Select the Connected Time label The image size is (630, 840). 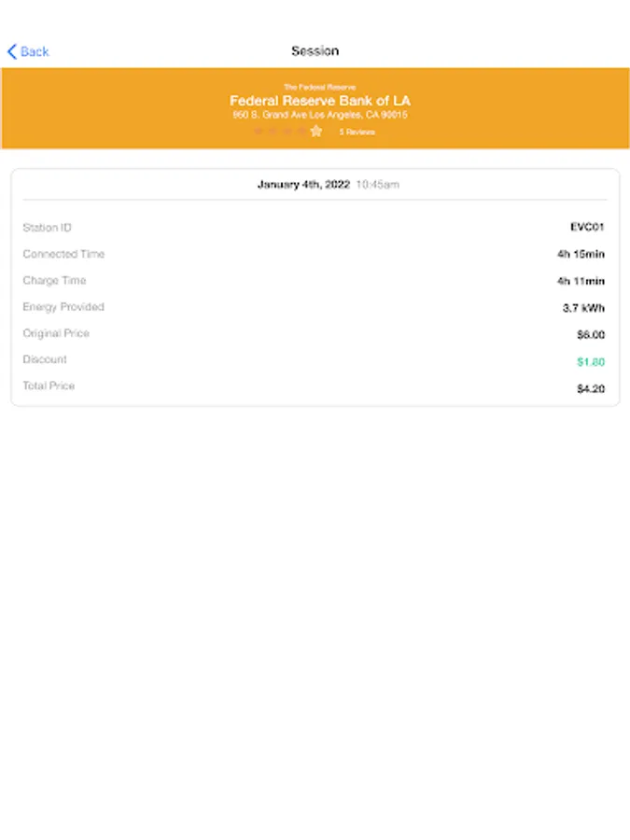[x=63, y=254]
